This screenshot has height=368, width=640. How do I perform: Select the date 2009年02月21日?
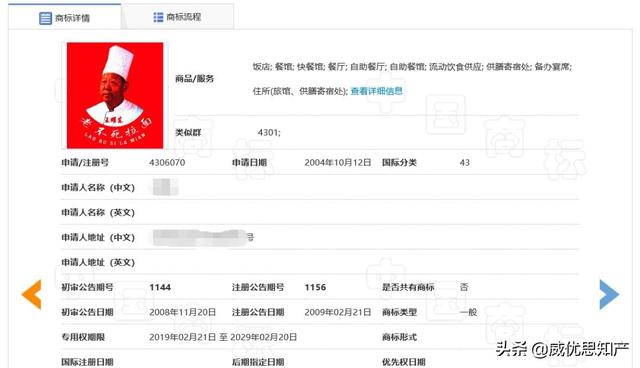click(x=338, y=312)
